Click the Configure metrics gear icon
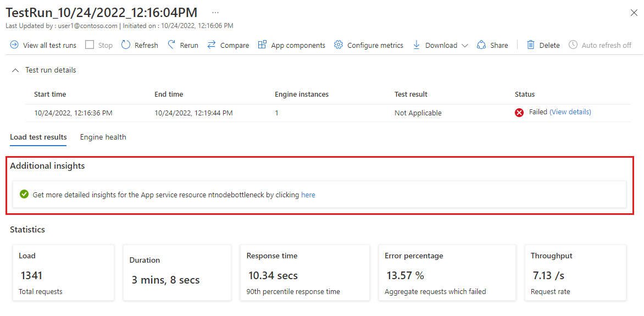The width and height of the screenshot is (644, 316). [338, 45]
